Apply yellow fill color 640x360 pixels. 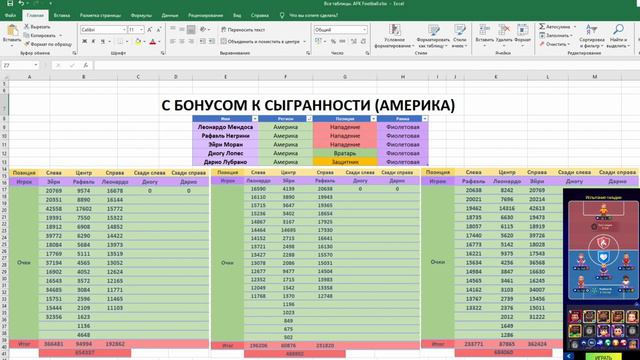tap(138, 41)
